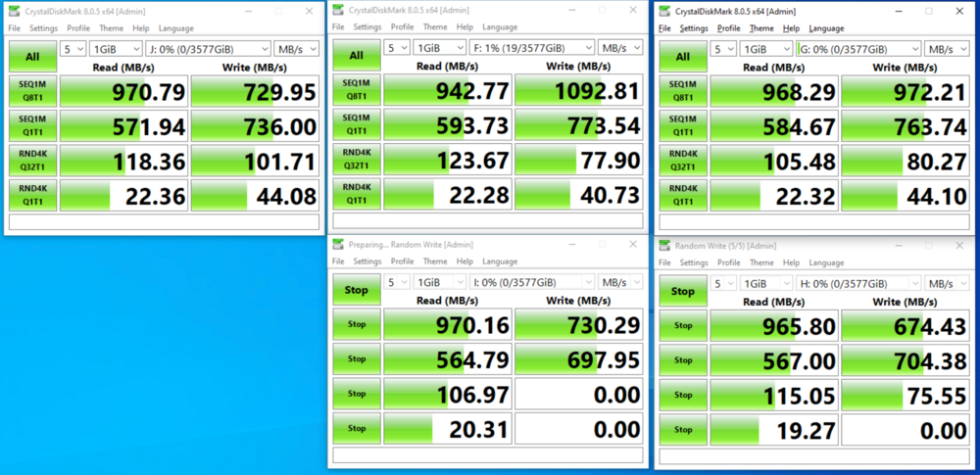Open the 1GiB size dropdown in the F: window
This screenshot has height=475, width=980.
(439, 47)
